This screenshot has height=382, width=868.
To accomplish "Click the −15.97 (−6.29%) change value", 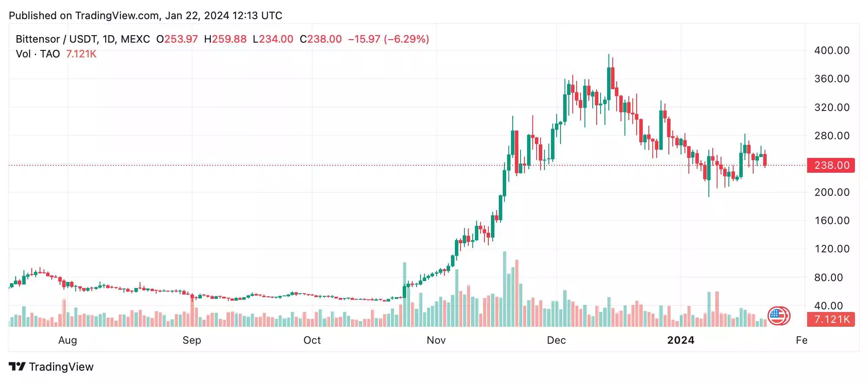I will click(x=388, y=39).
